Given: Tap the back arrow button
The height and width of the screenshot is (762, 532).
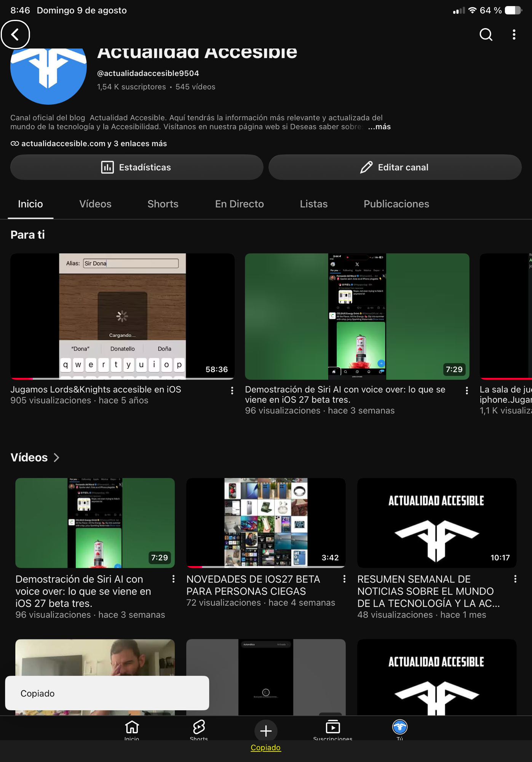Looking at the screenshot, I should [x=15, y=35].
